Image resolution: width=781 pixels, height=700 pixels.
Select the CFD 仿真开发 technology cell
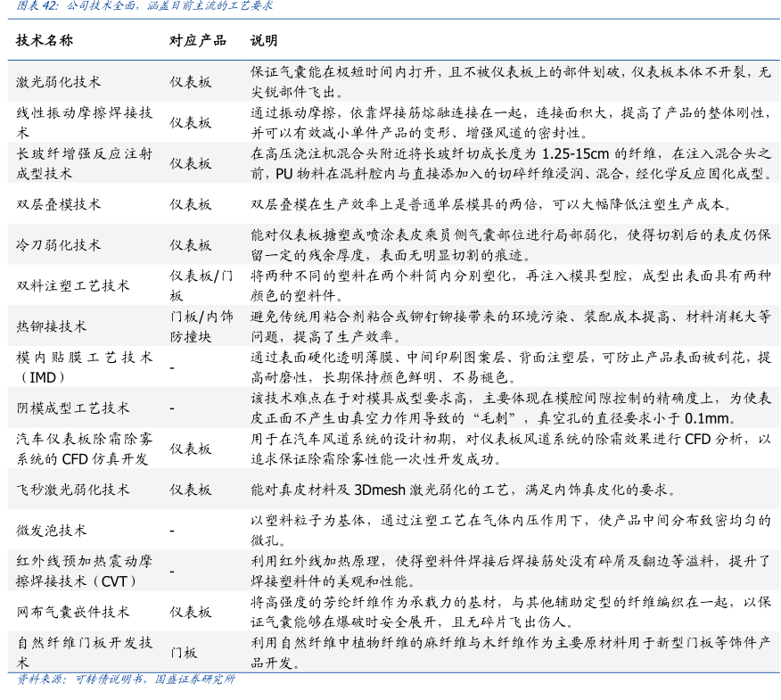pyautogui.click(x=85, y=449)
